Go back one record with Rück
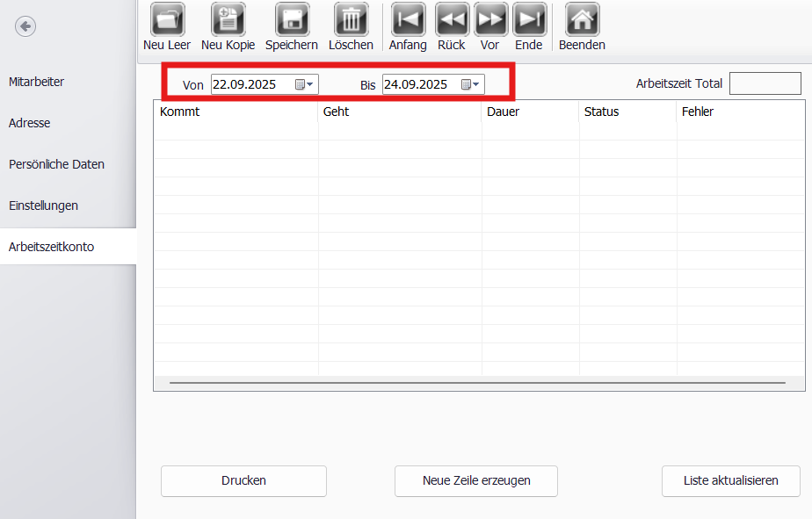The width and height of the screenshot is (812, 519). (452, 19)
